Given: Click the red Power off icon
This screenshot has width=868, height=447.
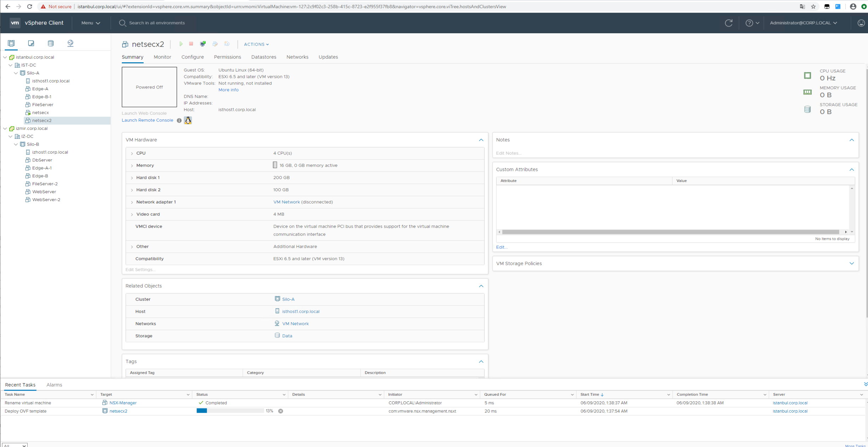Looking at the screenshot, I should point(191,44).
